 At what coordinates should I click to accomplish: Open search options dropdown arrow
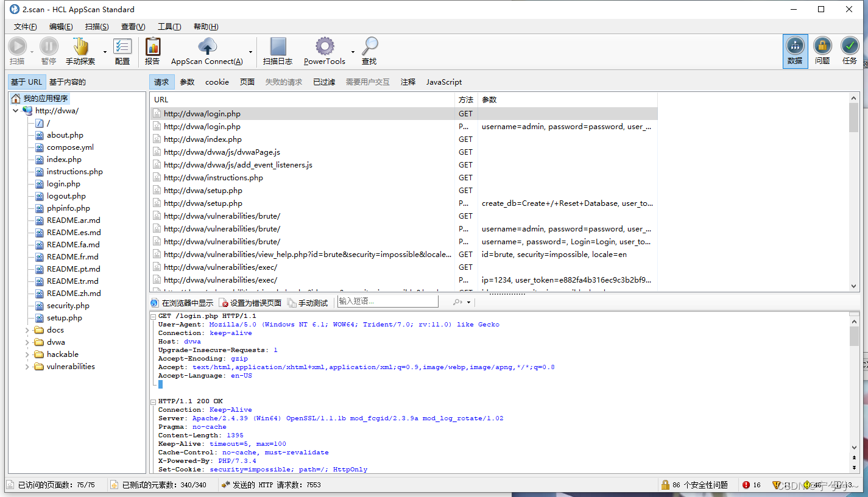pyautogui.click(x=468, y=303)
